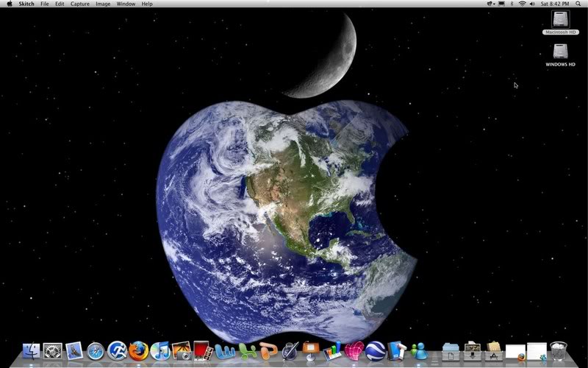Open the Applications stack in the Dock

tap(494, 352)
